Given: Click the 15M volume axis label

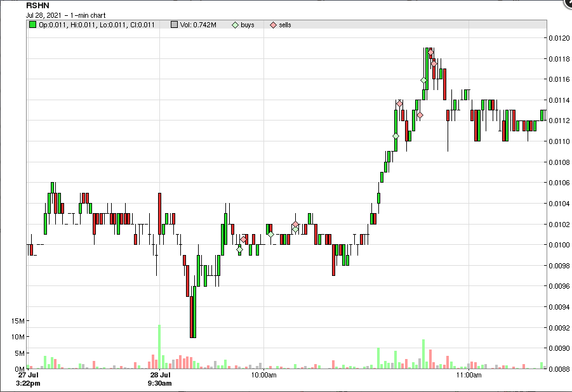Looking at the screenshot, I should click(18, 321).
